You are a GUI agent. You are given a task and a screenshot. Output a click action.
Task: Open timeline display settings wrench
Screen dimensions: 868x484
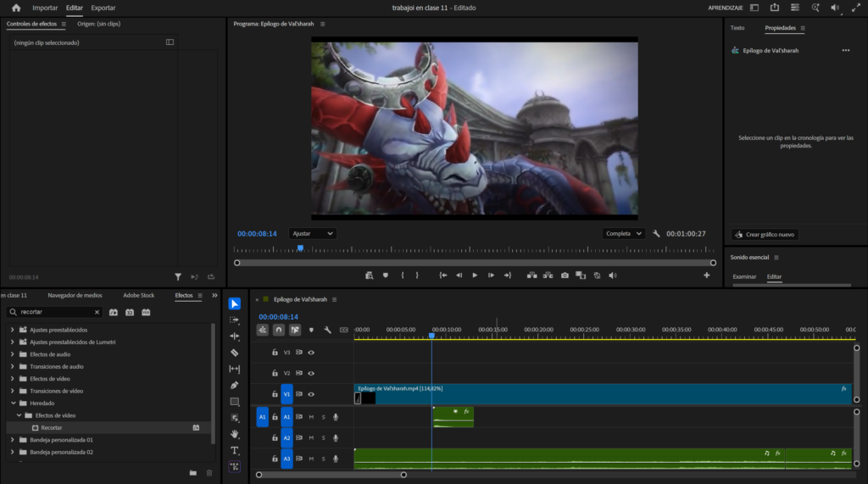click(328, 330)
